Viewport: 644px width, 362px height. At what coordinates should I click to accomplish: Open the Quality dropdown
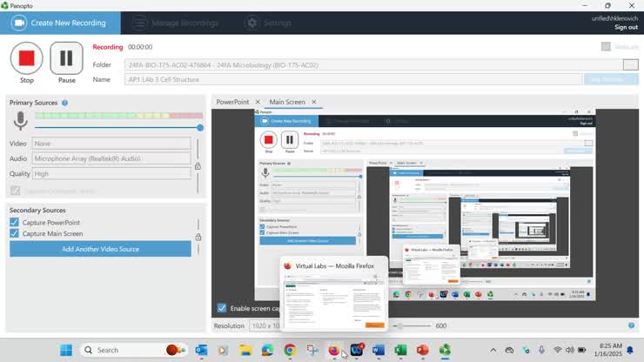(x=111, y=173)
